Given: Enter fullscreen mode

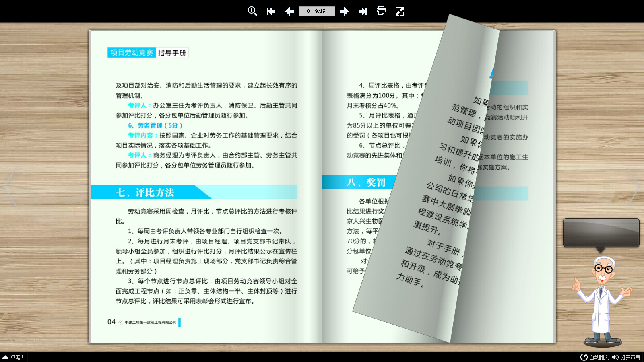Looking at the screenshot, I should coord(400,11).
